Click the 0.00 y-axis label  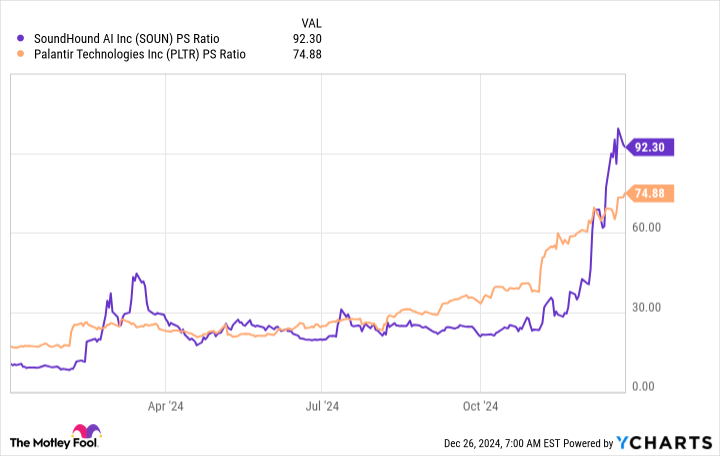643,386
